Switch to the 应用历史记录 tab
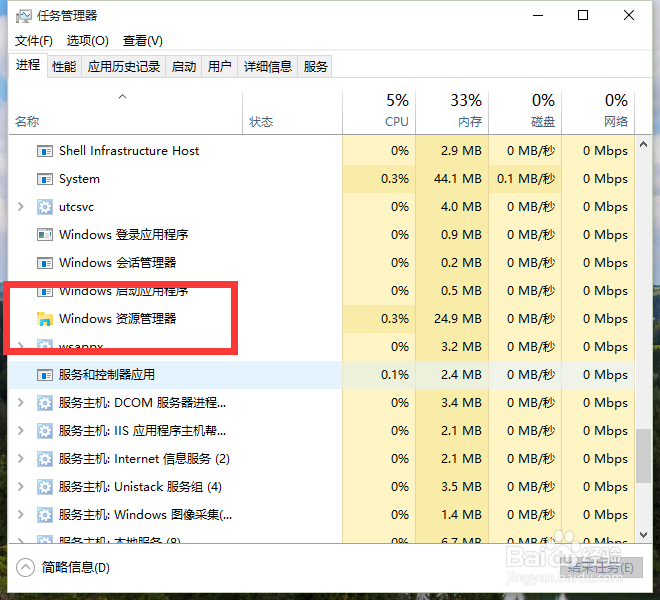The image size is (660, 600). (124, 67)
